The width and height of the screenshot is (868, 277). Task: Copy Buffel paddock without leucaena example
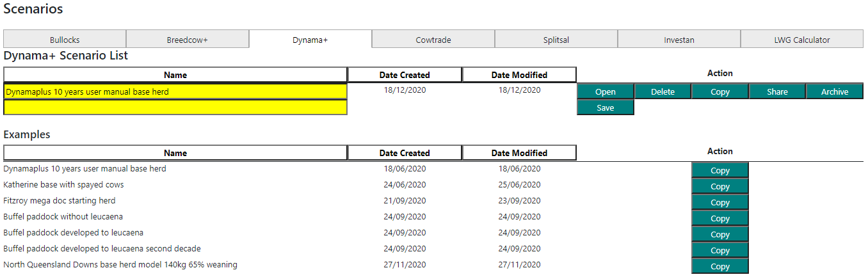(720, 218)
